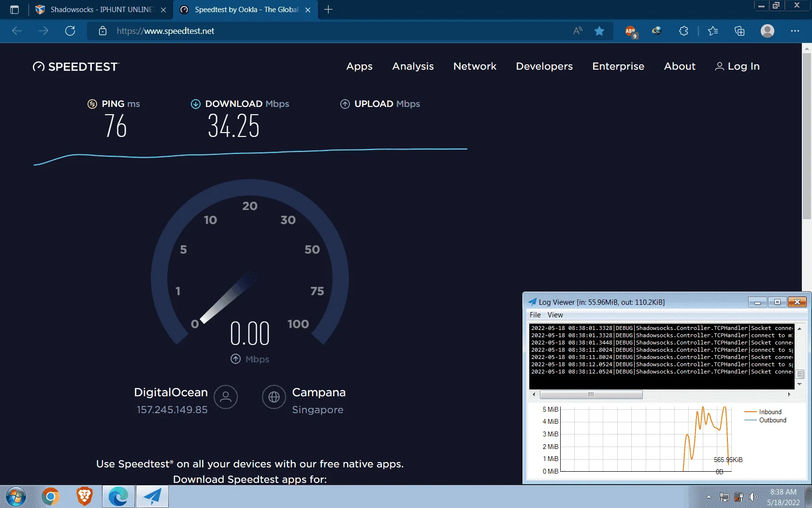Open the Developers navigation link
Viewport: 812px width, 508px height.
point(544,66)
